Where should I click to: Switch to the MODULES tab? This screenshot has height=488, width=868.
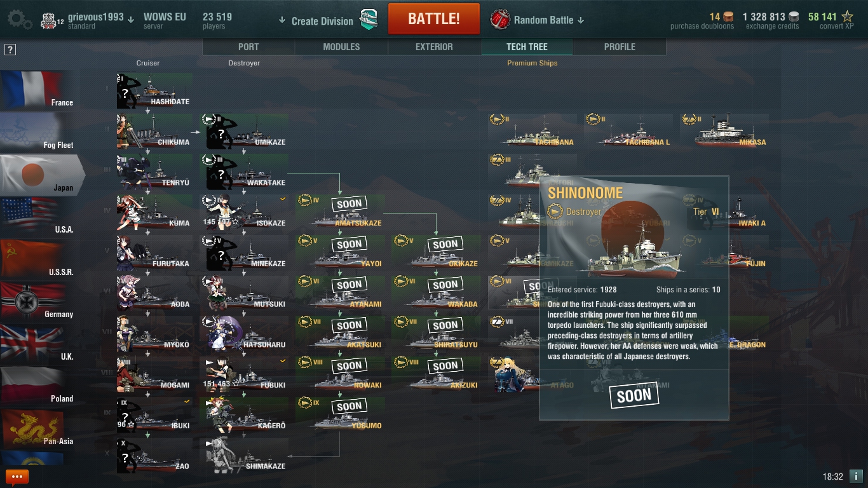[341, 47]
